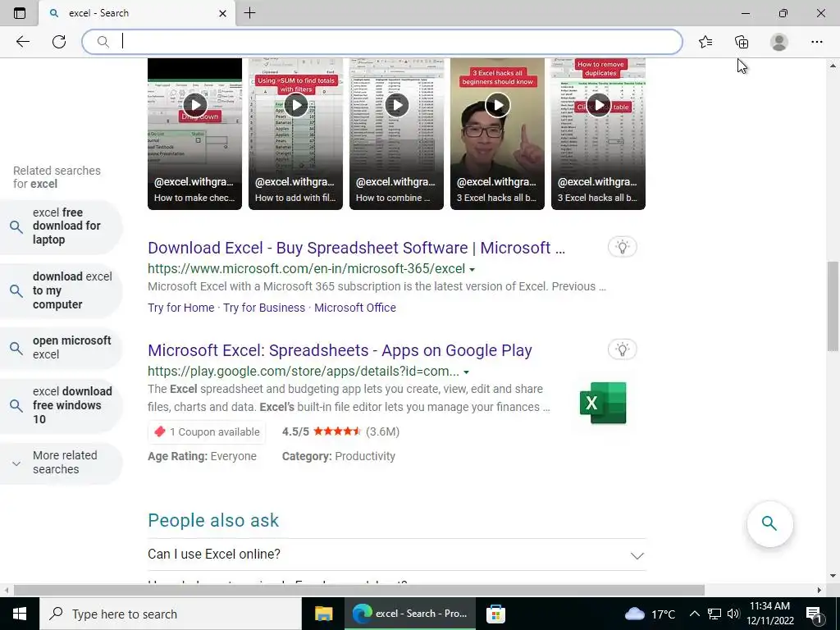This screenshot has width=840, height=630.
Task: Open a new tab with plus button
Action: pyautogui.click(x=249, y=13)
